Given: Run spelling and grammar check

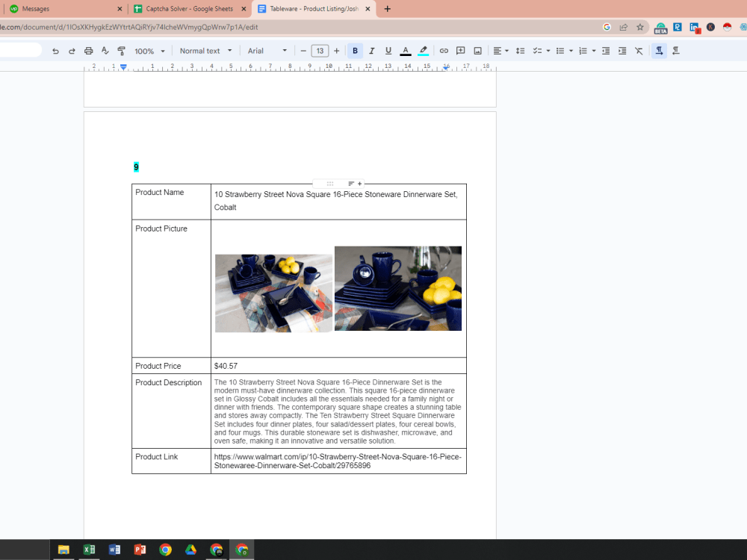Looking at the screenshot, I should point(105,51).
